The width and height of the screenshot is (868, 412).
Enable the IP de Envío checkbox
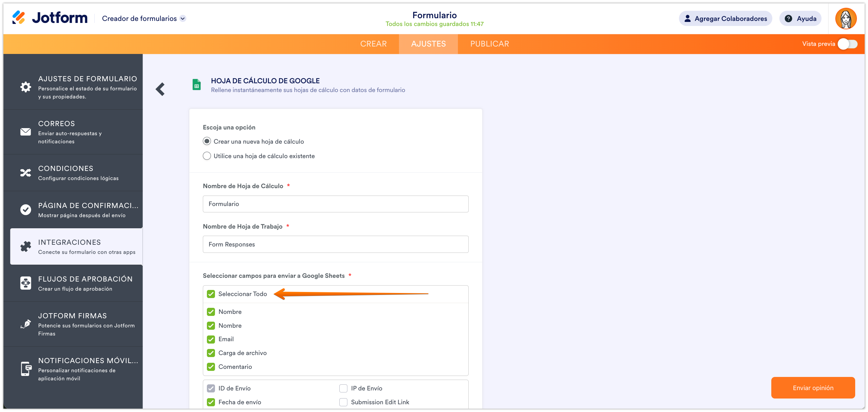(x=343, y=388)
